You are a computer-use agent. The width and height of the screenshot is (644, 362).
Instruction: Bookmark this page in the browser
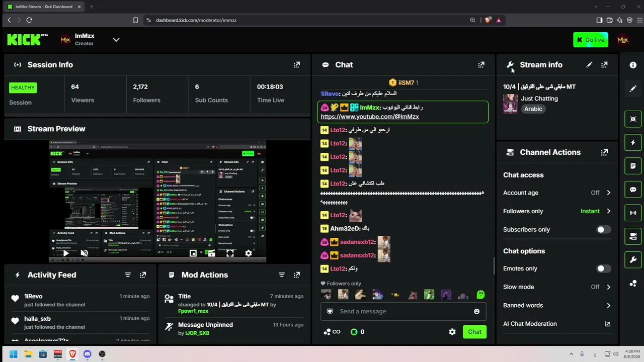pyautogui.click(x=135, y=20)
